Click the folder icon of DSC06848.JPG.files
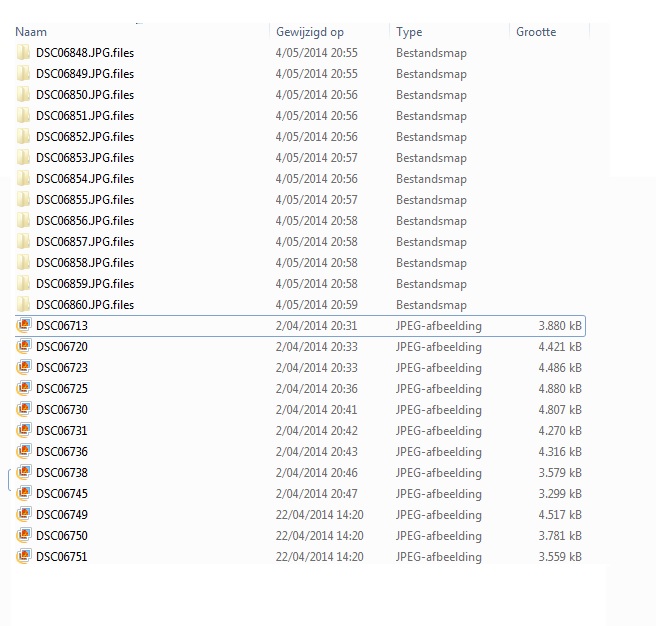656x626 pixels. click(23, 53)
